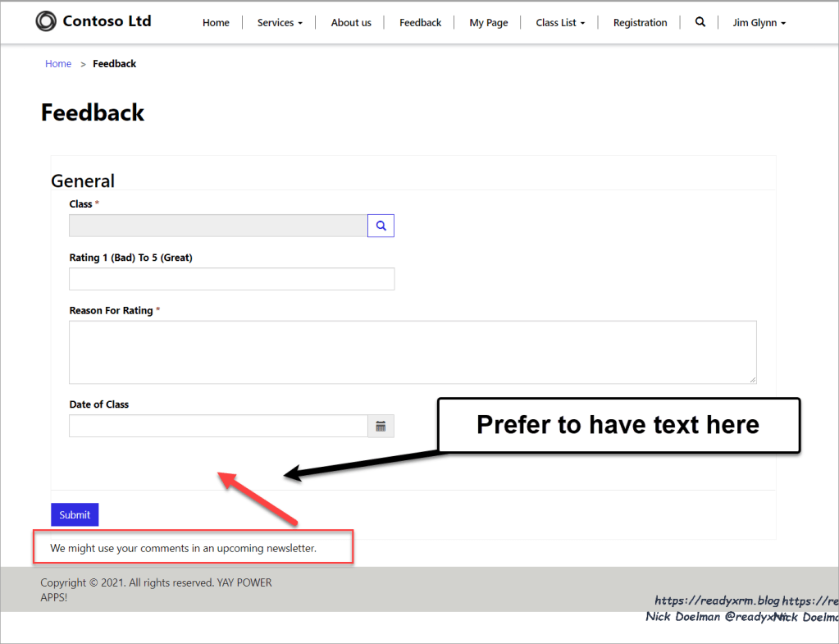Click the greyed Class lookup field
839x644 pixels.
218,226
